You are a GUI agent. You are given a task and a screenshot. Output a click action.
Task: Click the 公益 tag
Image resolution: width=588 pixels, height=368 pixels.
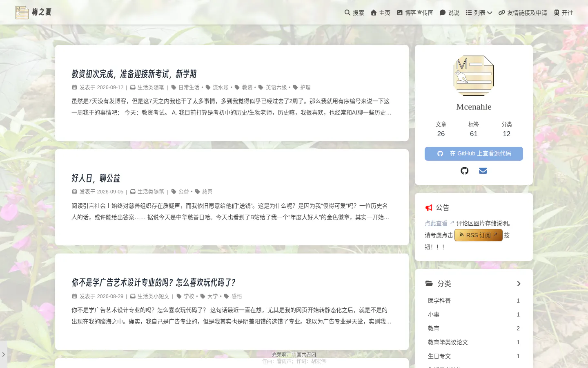(x=184, y=192)
